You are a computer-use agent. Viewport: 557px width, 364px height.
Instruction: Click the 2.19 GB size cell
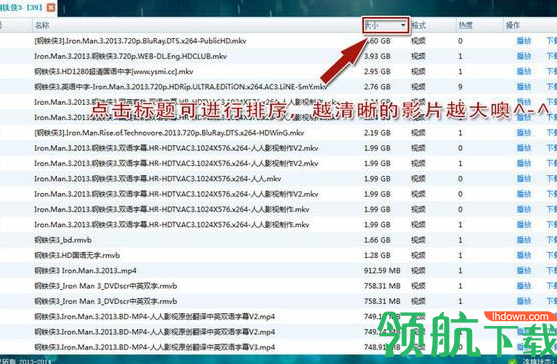tap(377, 133)
